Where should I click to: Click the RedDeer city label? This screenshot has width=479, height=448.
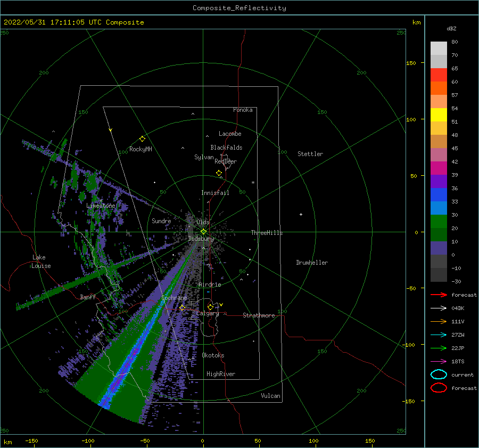click(x=226, y=161)
